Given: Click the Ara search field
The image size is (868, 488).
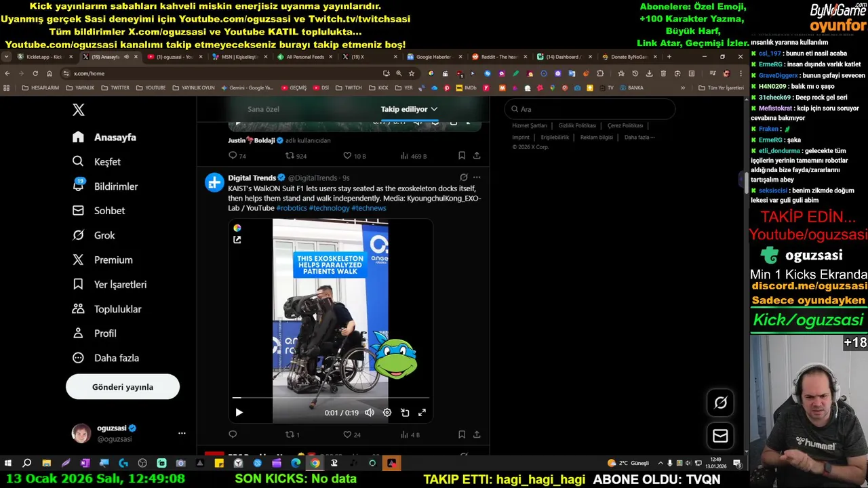Looking at the screenshot, I should 590,109.
